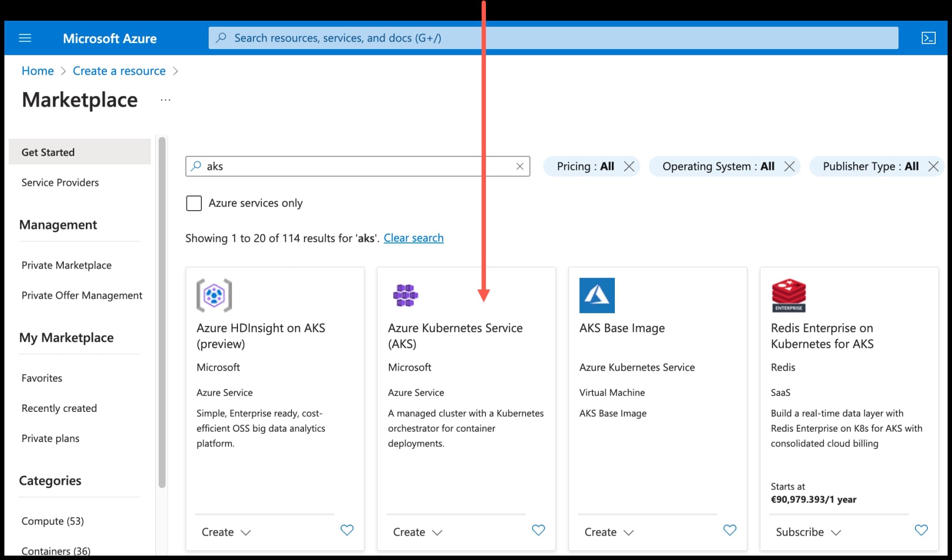Click Microsoft Azure portal title
Screen dimensions: 952x560
point(110,38)
